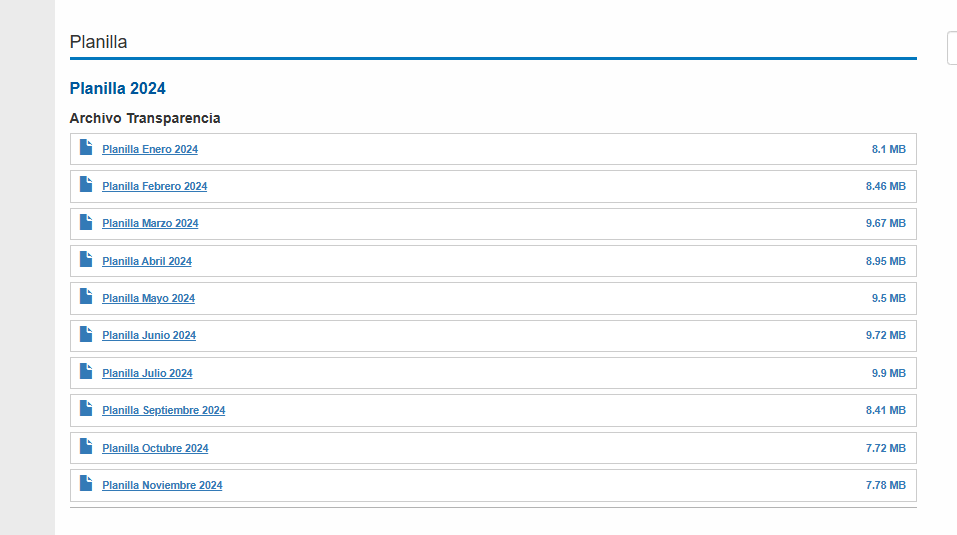The image size is (957, 535).
Task: Click file icon beside Planilla Noviembre 2024
Action: coord(86,484)
